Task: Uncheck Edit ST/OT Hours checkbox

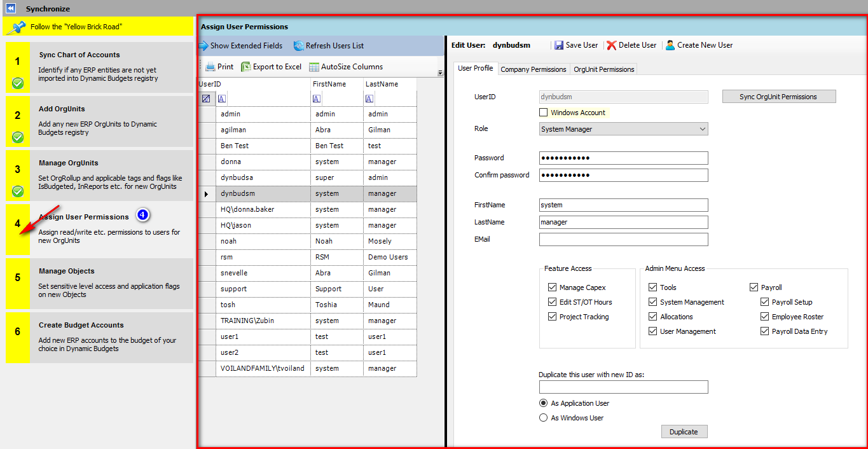Action: click(x=552, y=302)
